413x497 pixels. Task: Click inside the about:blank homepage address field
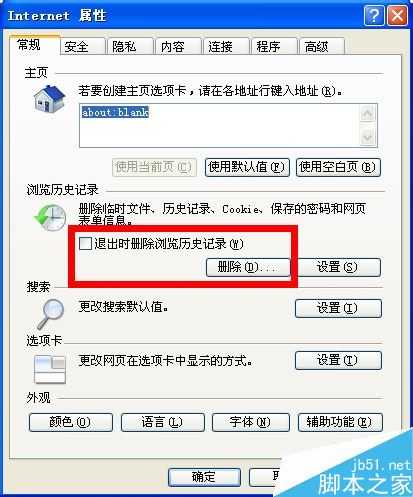[219, 125]
